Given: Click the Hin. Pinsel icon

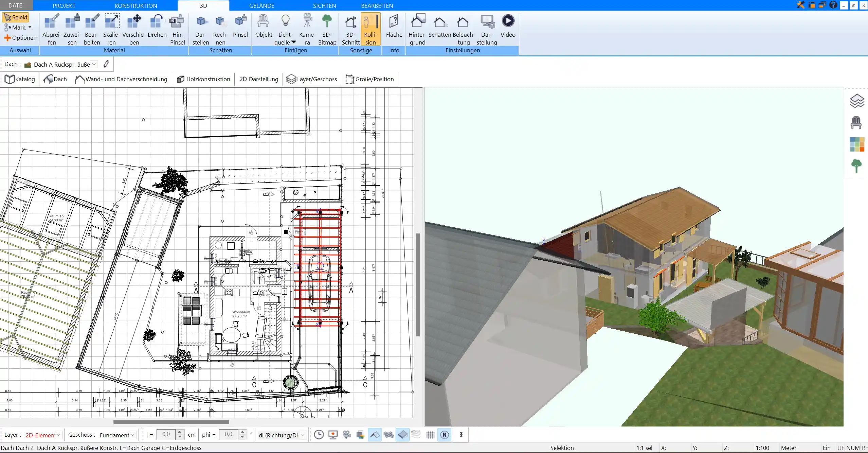Looking at the screenshot, I should (177, 29).
